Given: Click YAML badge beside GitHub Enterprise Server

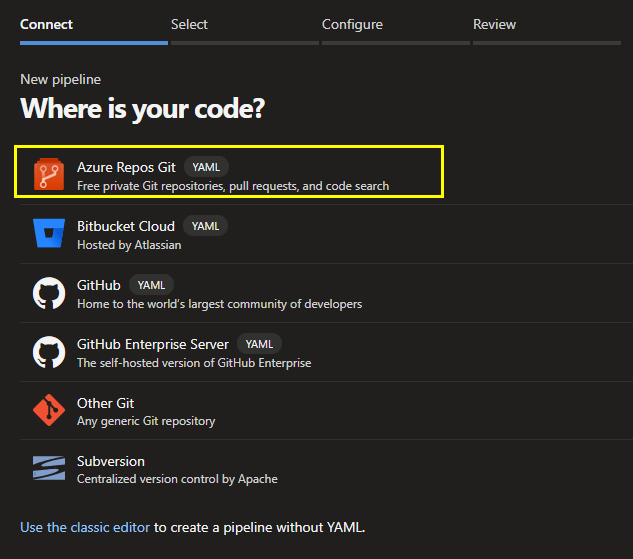Looking at the screenshot, I should [259, 344].
